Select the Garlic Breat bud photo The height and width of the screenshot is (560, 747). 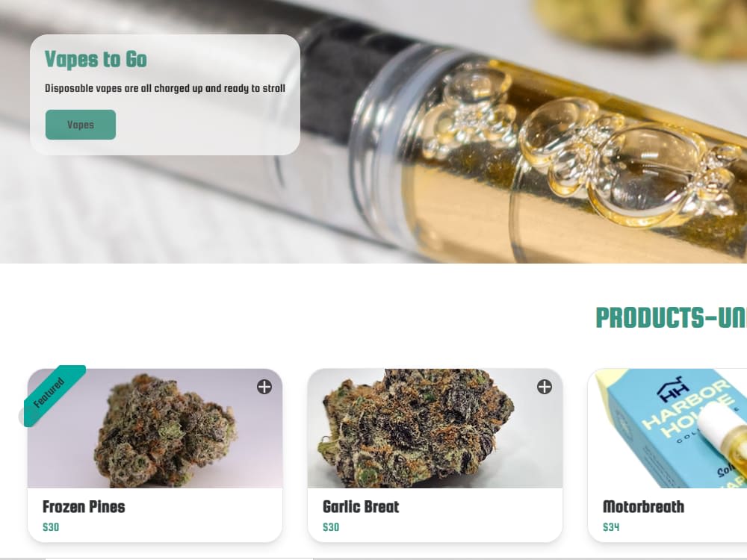(435, 428)
